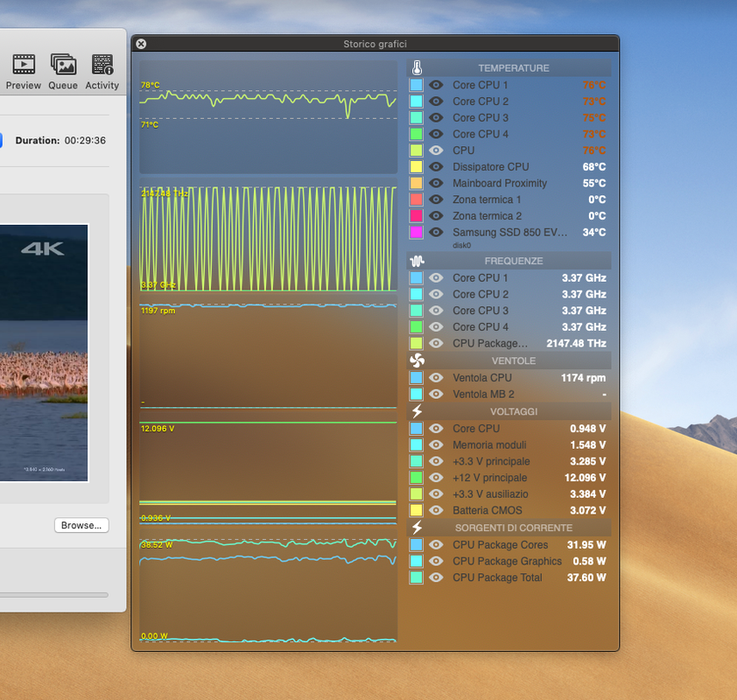The image size is (737, 700).
Task: Click the yellow swatch for Dissipatore CPU
Action: point(417,167)
